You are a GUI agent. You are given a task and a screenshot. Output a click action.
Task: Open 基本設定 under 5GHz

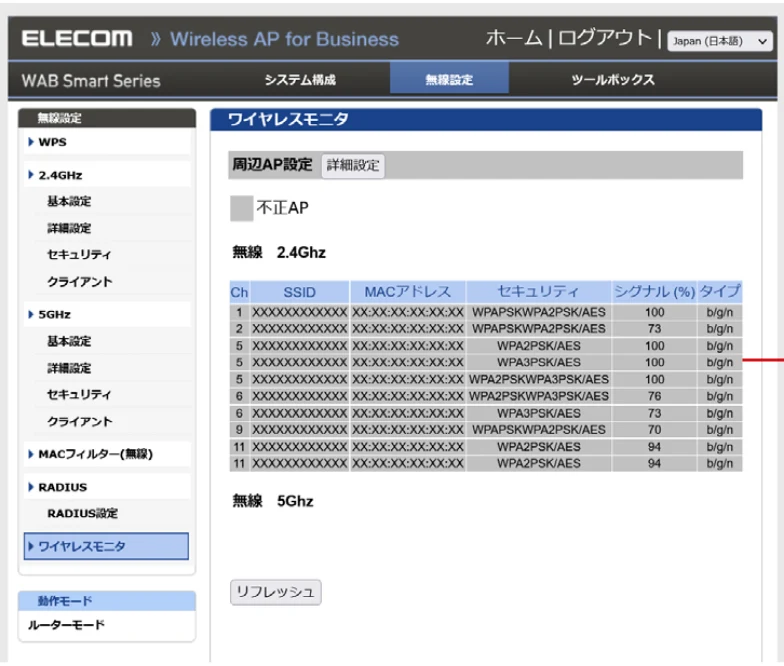tap(69, 342)
